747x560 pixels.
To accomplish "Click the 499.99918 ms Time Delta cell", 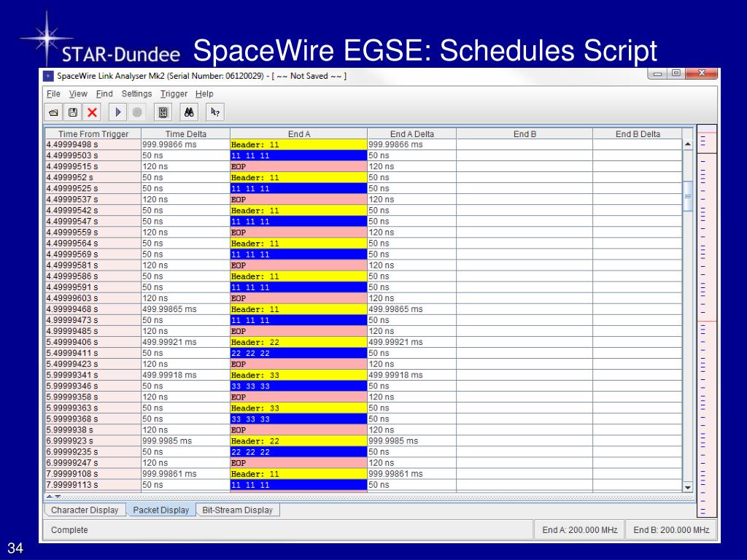I will point(186,375).
